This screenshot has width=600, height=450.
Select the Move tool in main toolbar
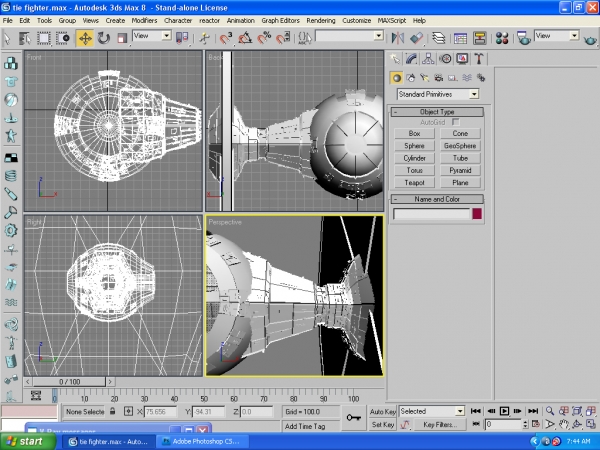(x=85, y=38)
